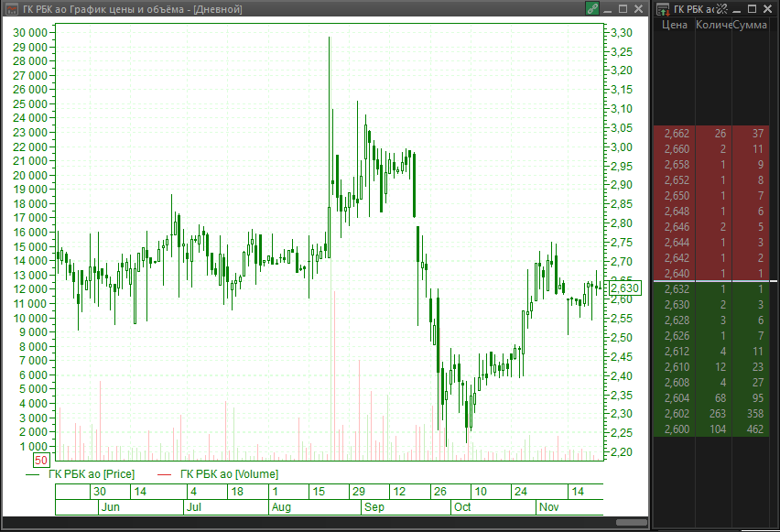
Task: Click the chart window icon in title bar
Action: tap(11, 8)
